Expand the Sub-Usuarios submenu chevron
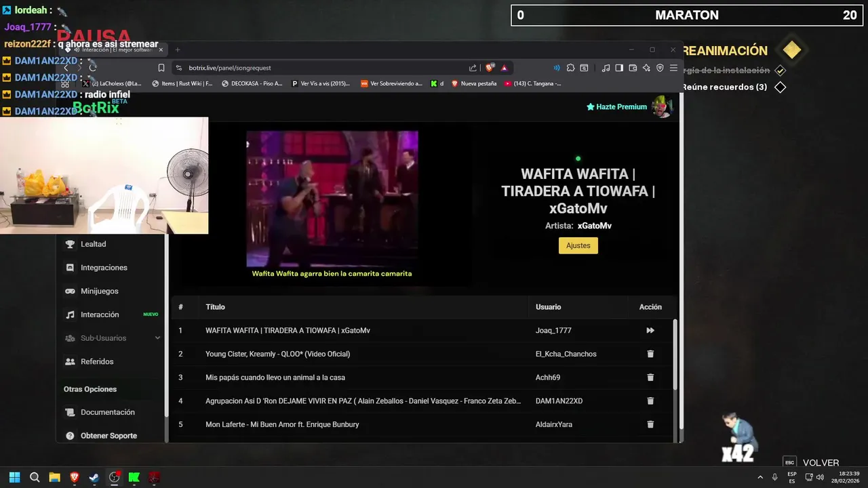 click(x=157, y=338)
